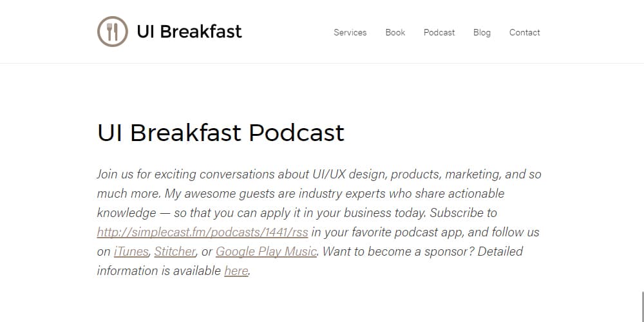
Task: Click the "Join us for exciting conversations" text
Action: pyautogui.click(x=186, y=174)
